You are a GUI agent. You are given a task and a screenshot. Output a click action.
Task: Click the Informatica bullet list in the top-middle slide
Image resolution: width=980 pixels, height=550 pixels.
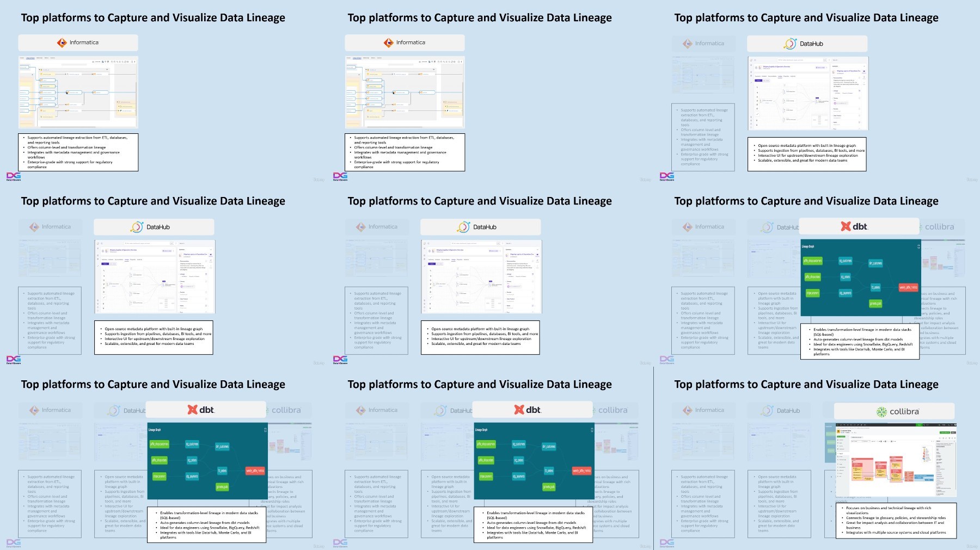click(x=405, y=152)
